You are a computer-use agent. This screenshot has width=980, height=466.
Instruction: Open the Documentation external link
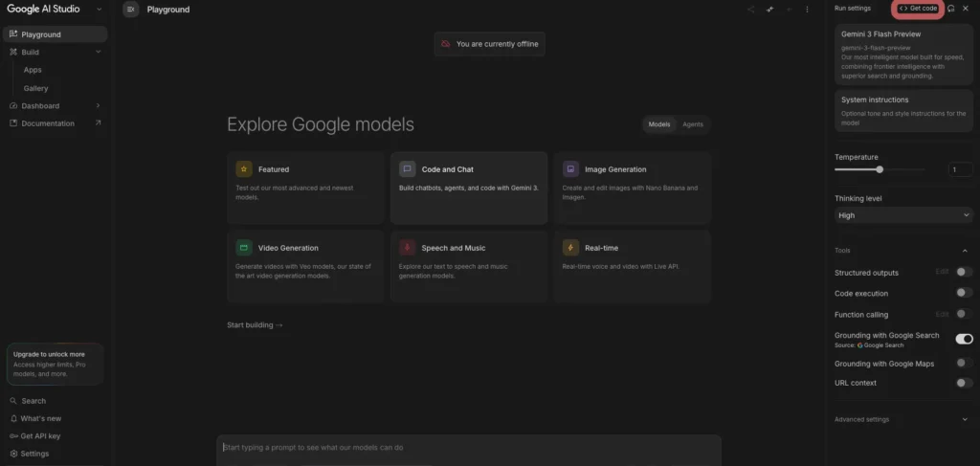pos(55,123)
